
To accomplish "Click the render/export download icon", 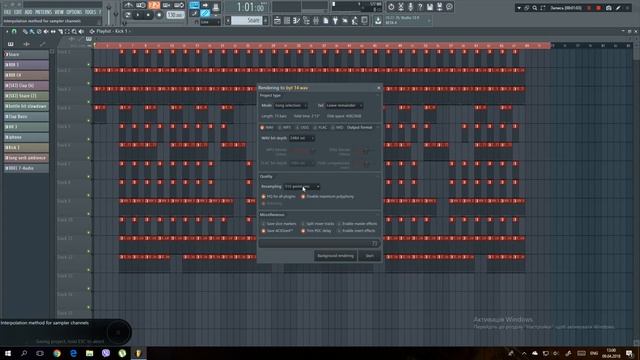I will (378, 20).
